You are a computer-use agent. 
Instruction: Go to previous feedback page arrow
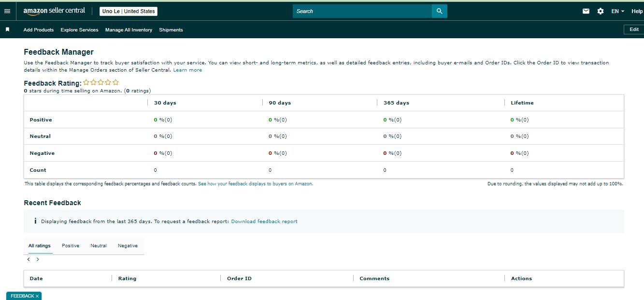pyautogui.click(x=29, y=259)
